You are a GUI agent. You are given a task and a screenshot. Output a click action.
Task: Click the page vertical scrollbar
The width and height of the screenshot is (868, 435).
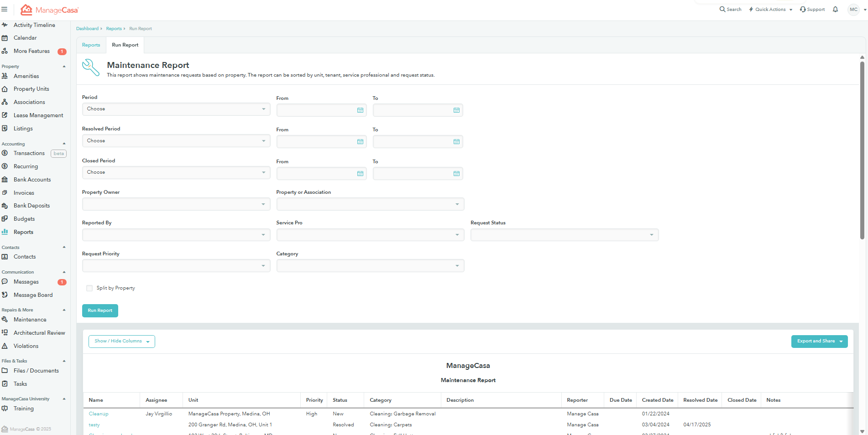pos(862,150)
